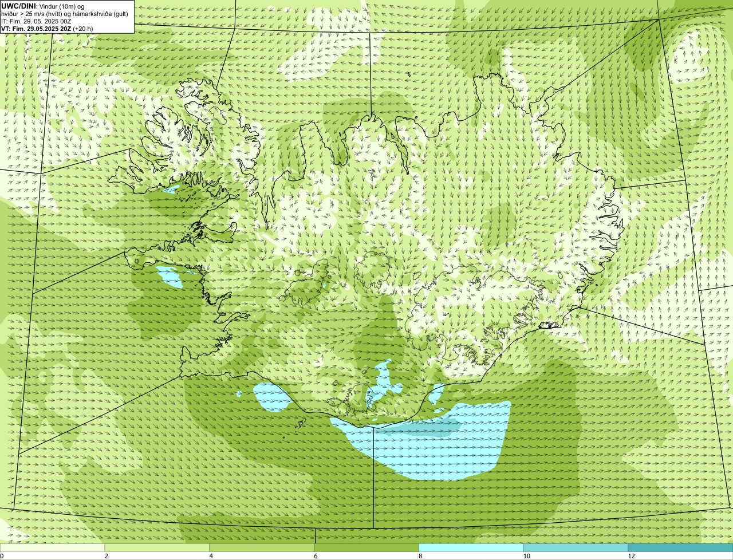Viewport: 733px width, 560px height.
Task: Click the 6–8 m/s dark green legend segment
Action: coord(366,547)
